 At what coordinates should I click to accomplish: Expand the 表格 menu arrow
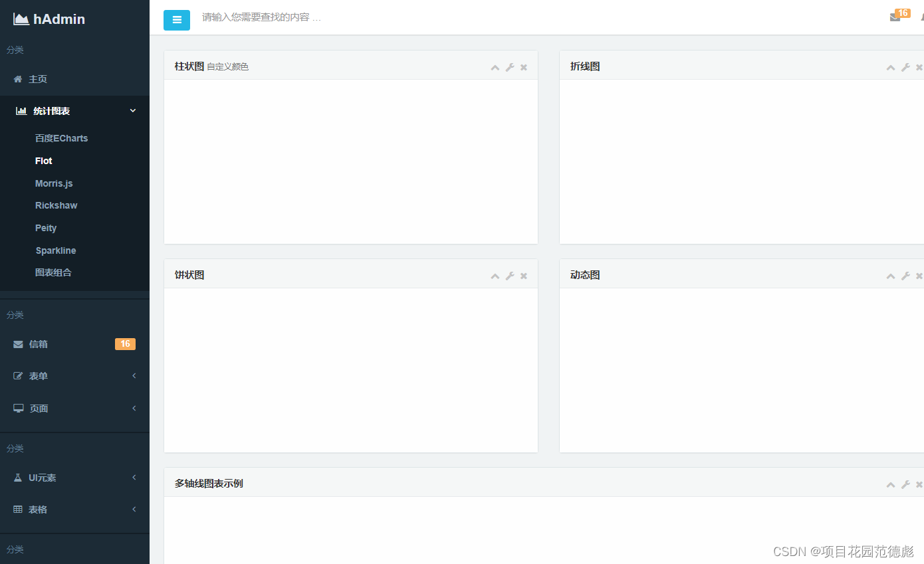[x=134, y=509]
